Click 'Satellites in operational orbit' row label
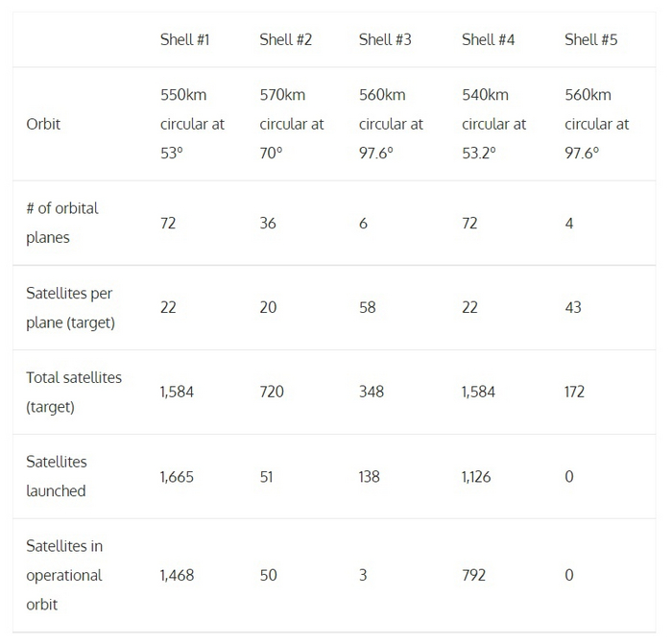672x644 pixels. (64, 575)
